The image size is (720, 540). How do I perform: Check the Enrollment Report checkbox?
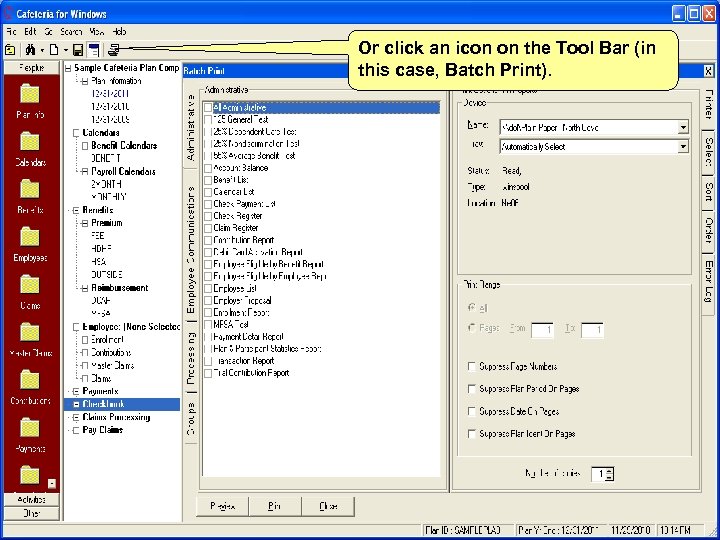pos(208,313)
